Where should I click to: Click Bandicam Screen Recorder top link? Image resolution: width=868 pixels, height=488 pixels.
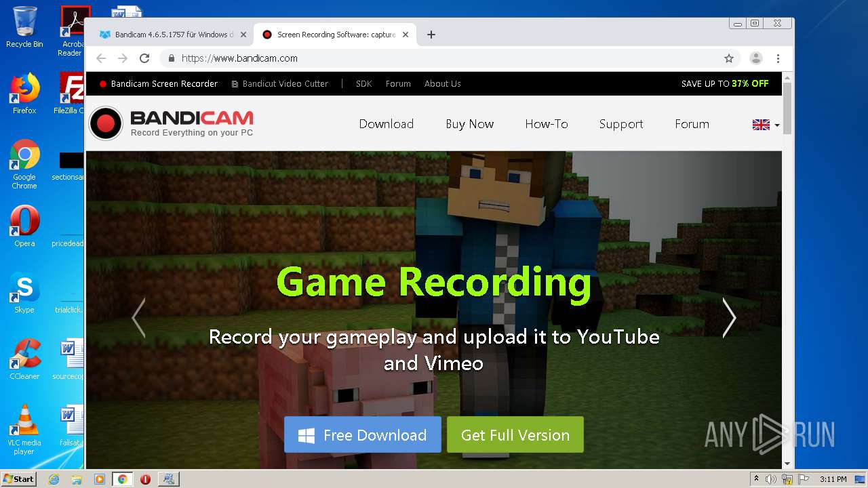pyautogui.click(x=159, y=84)
